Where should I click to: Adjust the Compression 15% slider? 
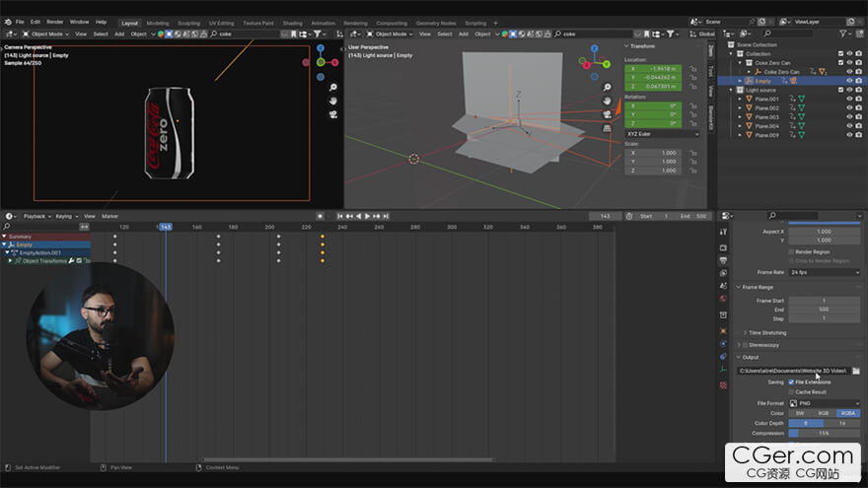tap(825, 433)
